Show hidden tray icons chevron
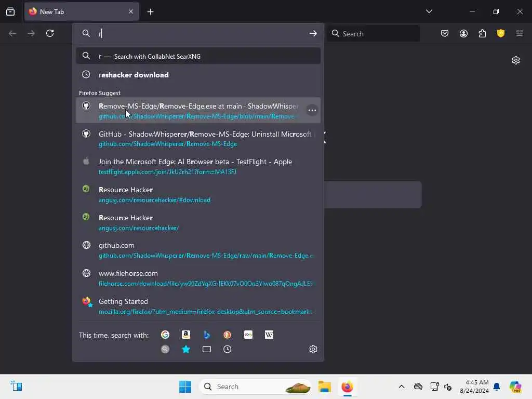 point(402,387)
